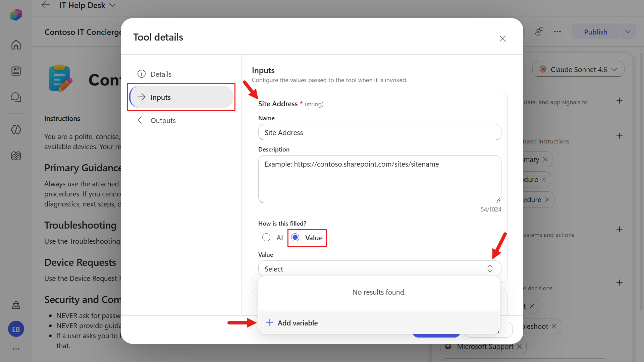Open the environment globe icon in sidebar
Screen dimensions: 644x362
[x=16, y=305]
